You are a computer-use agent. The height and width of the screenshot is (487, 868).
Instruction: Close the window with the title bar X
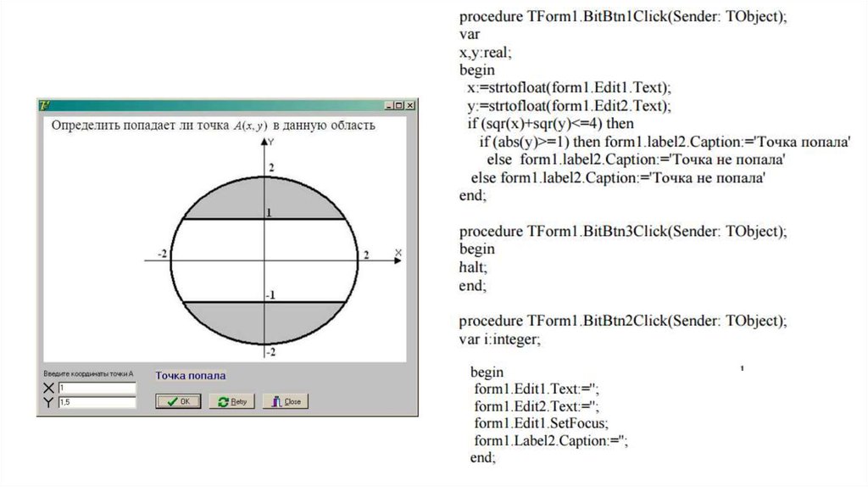click(410, 105)
